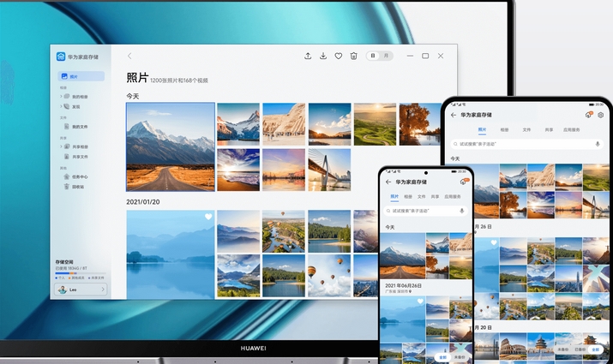This screenshot has height=364, width=613.
Task: Select the 共享 tab on the phone
Action: click(435, 196)
